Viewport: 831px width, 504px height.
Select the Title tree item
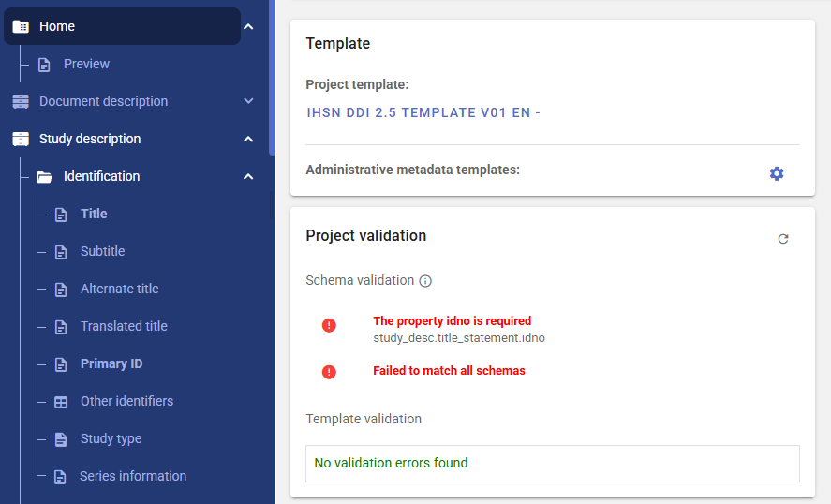(x=94, y=214)
